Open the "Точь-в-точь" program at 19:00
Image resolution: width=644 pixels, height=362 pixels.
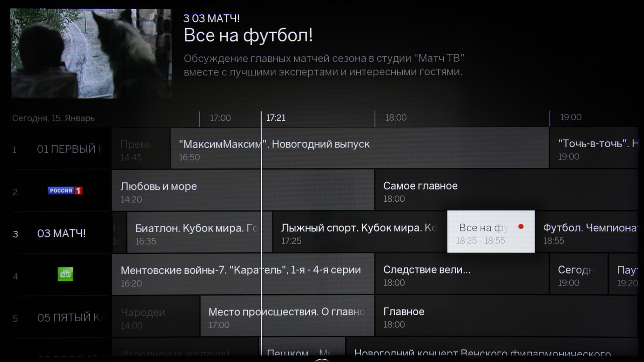click(594, 148)
